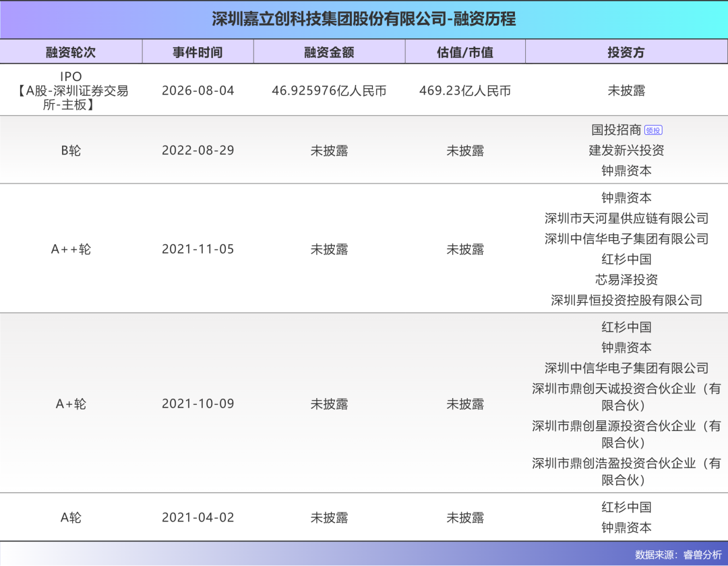Click the date 2022-08-29
Image resolution: width=728 pixels, height=566 pixels.
click(198, 150)
